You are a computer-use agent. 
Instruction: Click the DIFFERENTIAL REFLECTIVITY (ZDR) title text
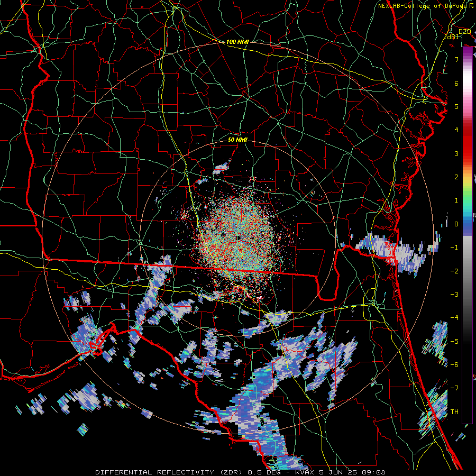click(x=169, y=472)
